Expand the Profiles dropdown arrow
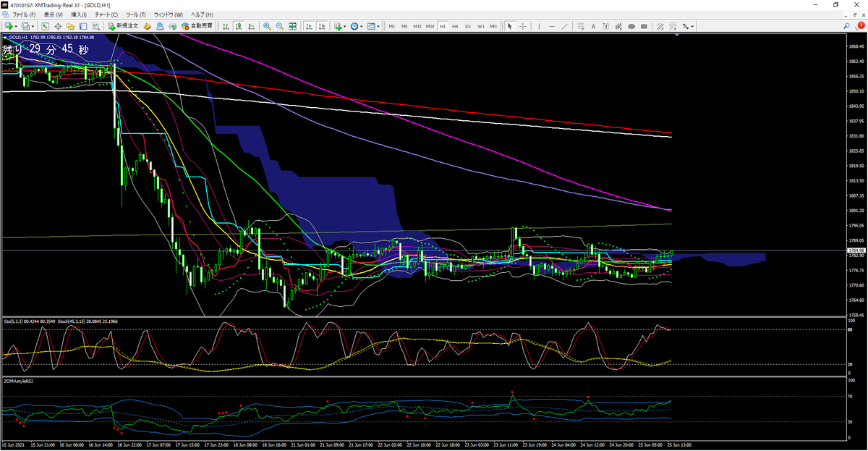The width and height of the screenshot is (868, 451). click(34, 26)
